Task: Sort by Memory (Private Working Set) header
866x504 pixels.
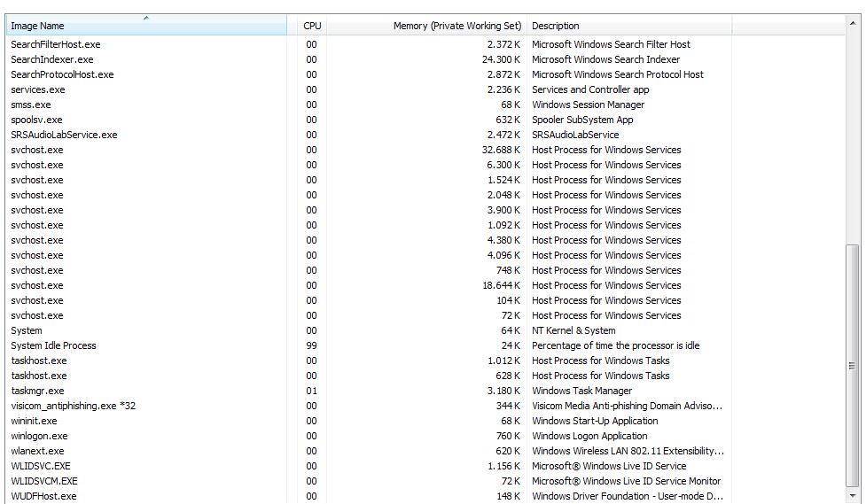Action: click(x=426, y=26)
